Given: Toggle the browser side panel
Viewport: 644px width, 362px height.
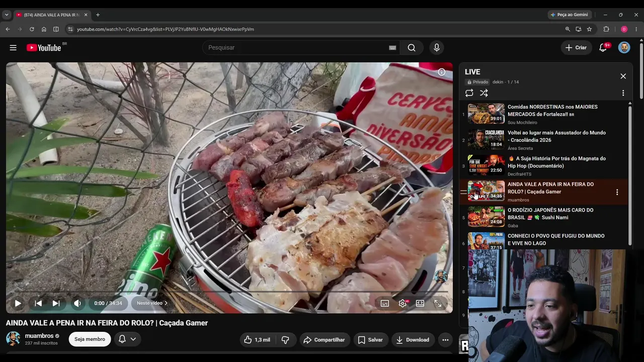Looking at the screenshot, I should (56, 29).
